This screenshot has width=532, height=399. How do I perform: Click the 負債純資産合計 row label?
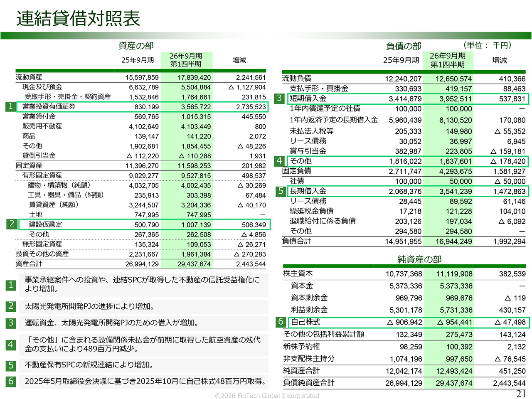[x=309, y=383]
